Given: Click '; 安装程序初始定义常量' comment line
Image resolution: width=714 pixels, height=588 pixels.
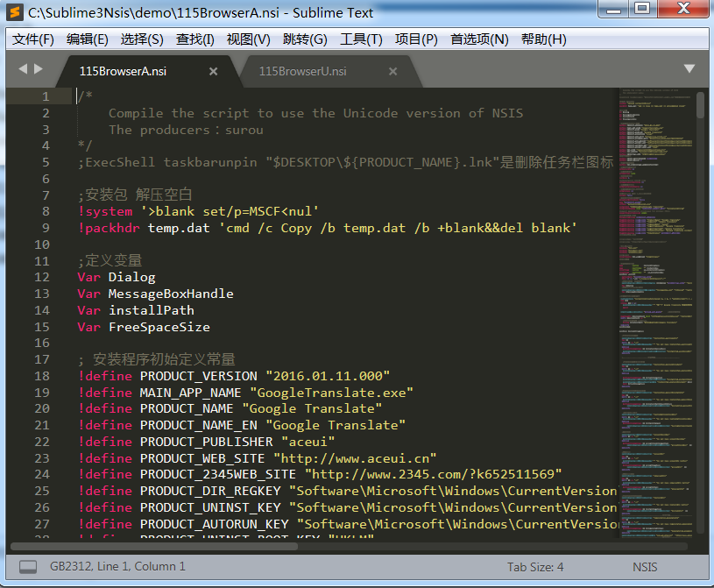Looking at the screenshot, I should (157, 360).
